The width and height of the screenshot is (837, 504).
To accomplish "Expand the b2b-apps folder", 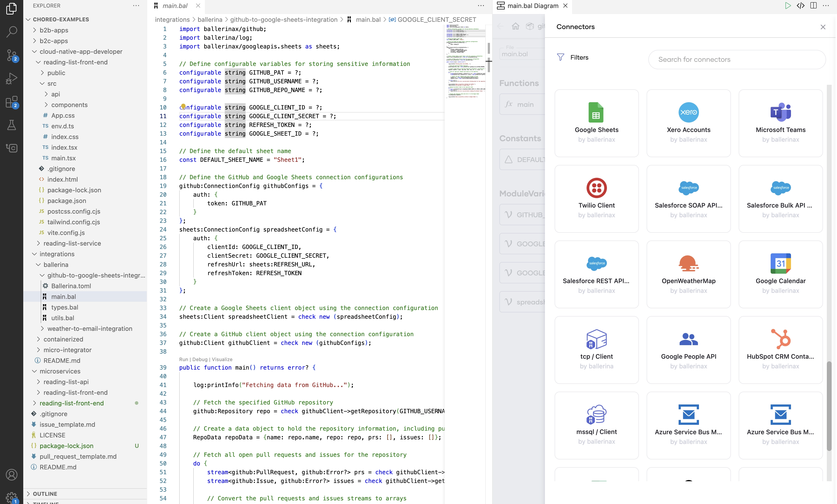I will [85, 30].
